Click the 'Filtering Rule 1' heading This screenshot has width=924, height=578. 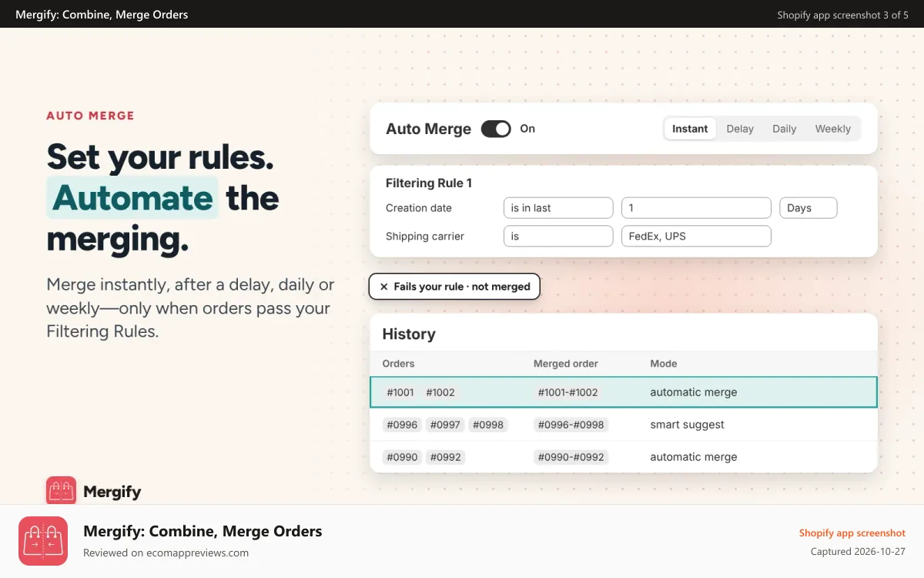429,183
